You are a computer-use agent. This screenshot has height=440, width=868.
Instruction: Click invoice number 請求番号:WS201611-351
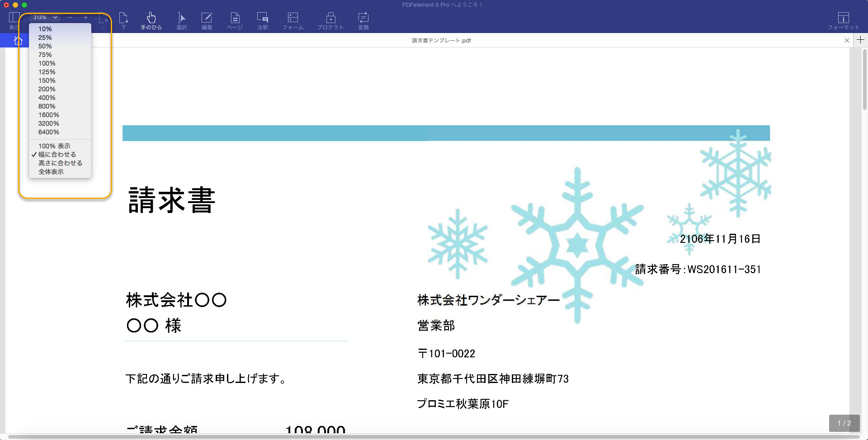pos(698,269)
